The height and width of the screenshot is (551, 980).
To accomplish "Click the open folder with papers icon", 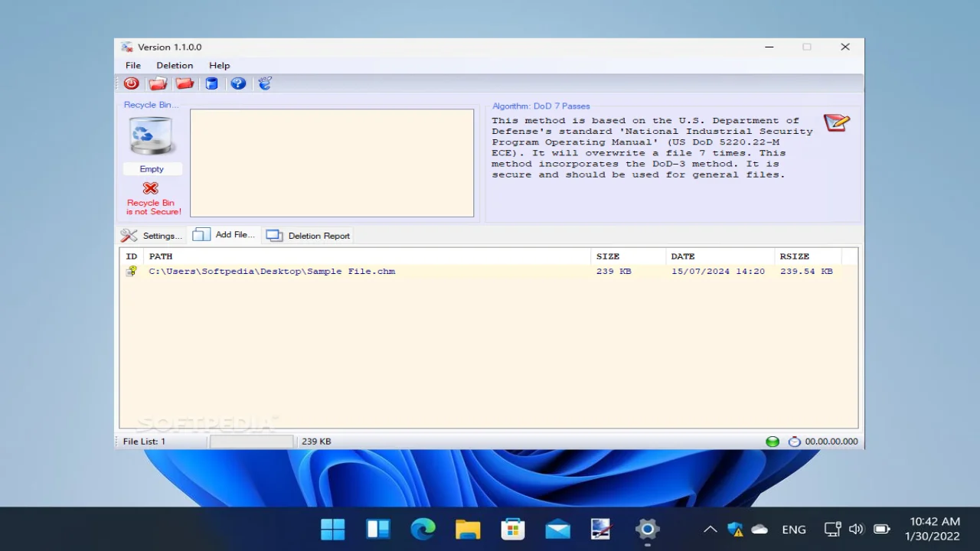I will click(158, 83).
